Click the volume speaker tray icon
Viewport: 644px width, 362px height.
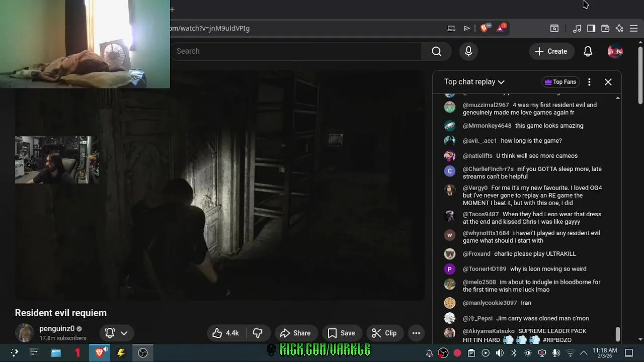[x=500, y=353]
